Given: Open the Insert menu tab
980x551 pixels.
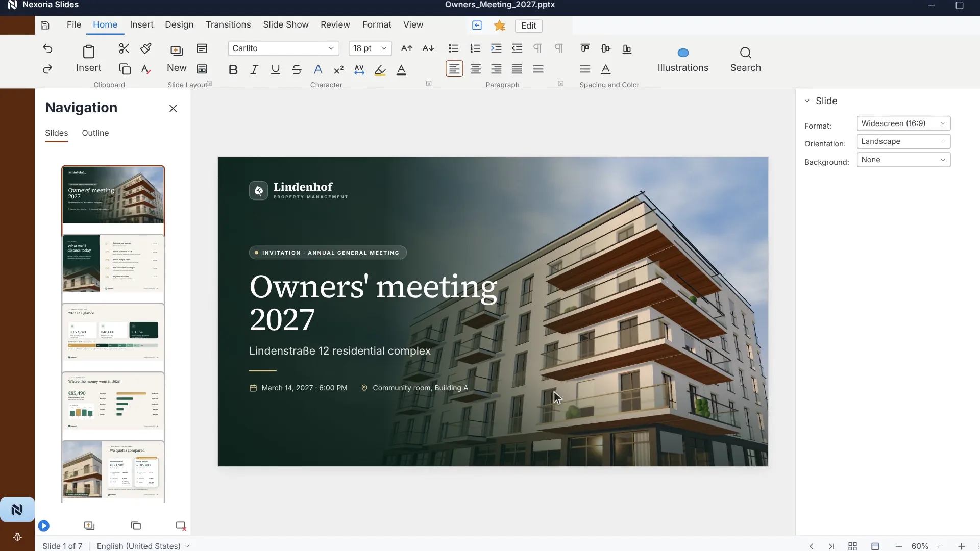Looking at the screenshot, I should pos(141,25).
